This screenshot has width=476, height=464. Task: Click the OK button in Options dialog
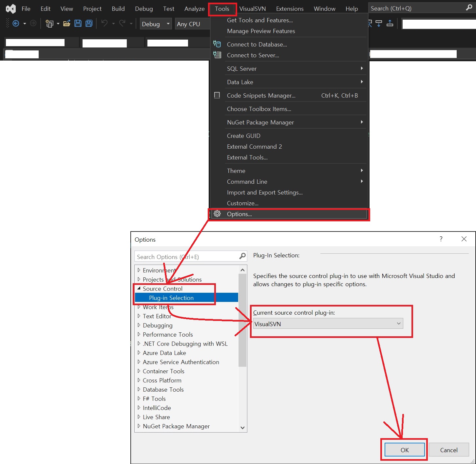click(x=404, y=450)
